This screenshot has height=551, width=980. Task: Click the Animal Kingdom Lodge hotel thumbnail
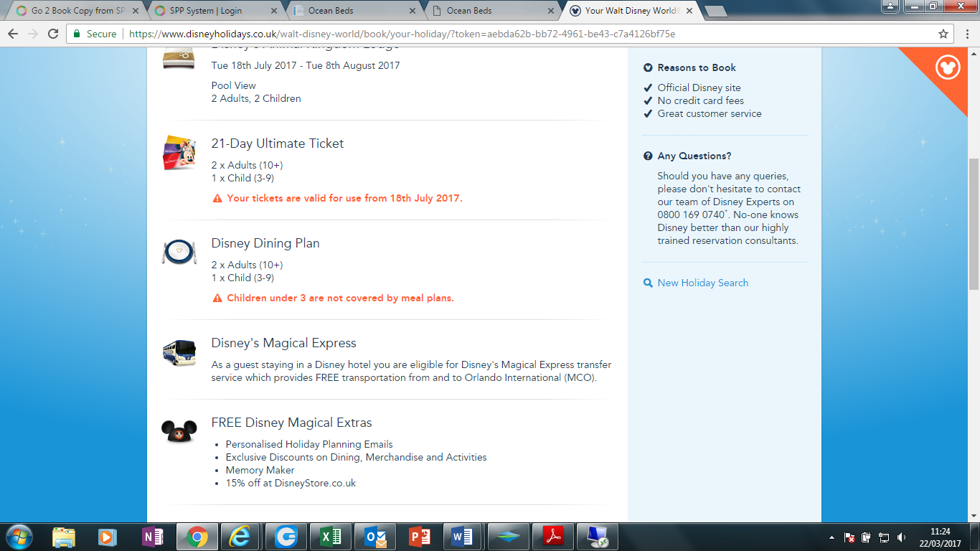179,57
